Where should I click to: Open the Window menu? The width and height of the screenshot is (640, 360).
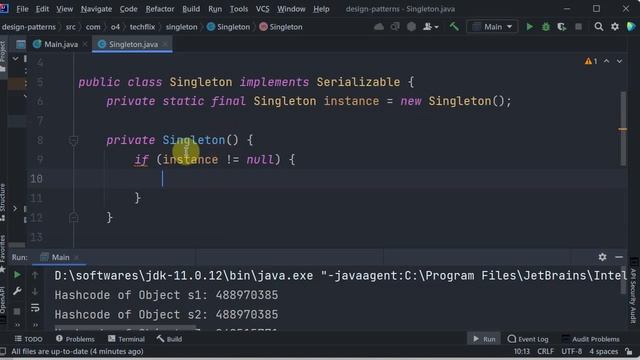291,9
